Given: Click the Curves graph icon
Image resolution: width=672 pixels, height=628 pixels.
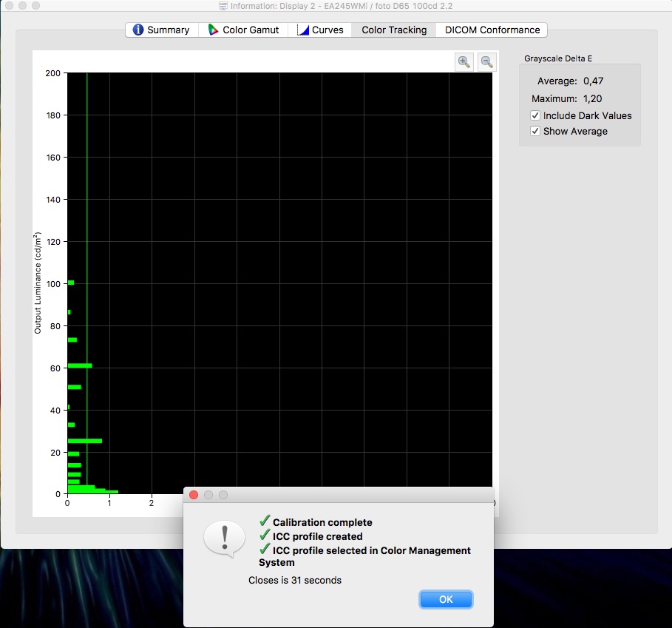Looking at the screenshot, I should point(302,30).
